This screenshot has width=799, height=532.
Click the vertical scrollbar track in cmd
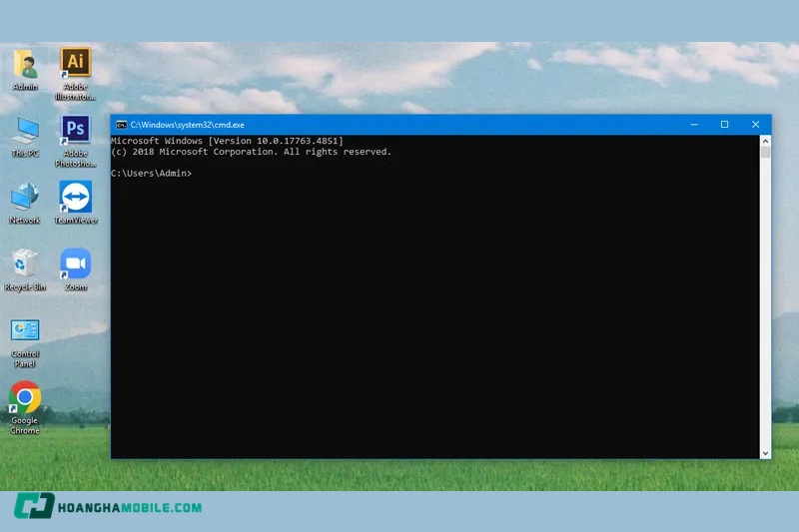click(x=766, y=299)
